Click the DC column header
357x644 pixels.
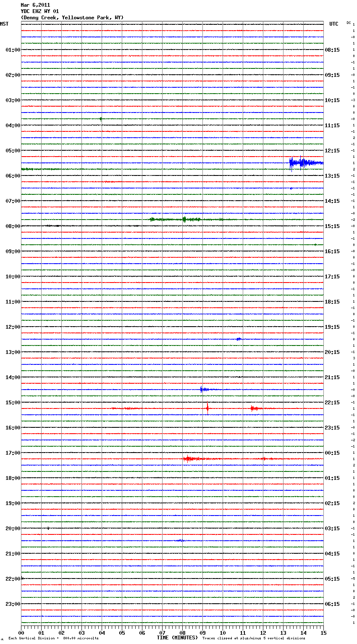pos(349,23)
